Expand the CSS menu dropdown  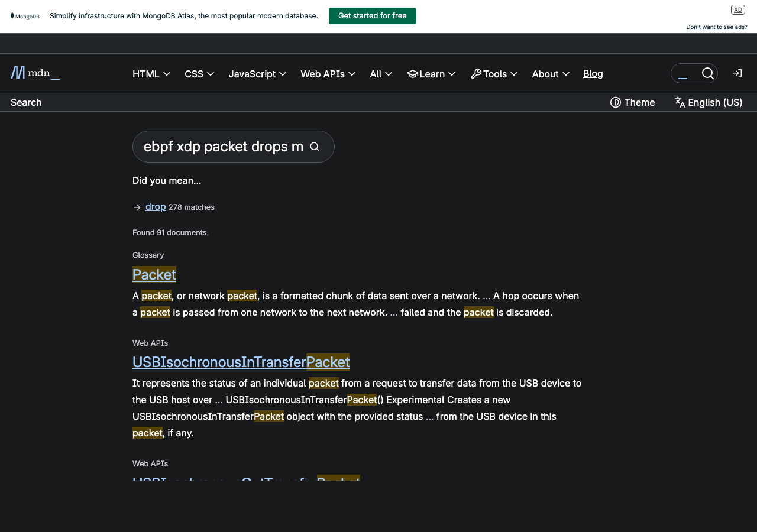pyautogui.click(x=199, y=74)
